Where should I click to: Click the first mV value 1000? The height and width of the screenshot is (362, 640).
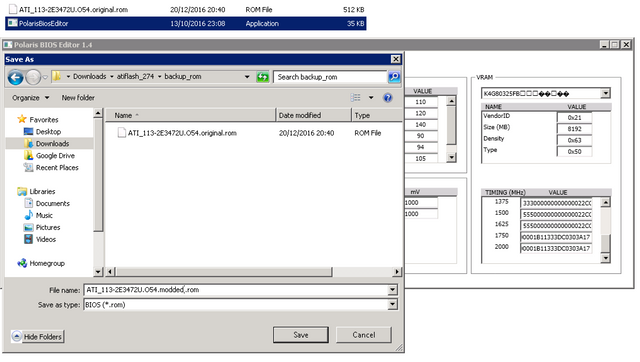[421, 202]
